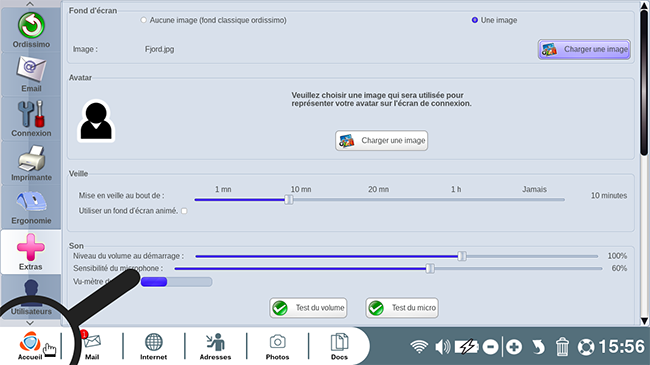The width and height of the screenshot is (650, 365).
Task: Click the '100%' volume value
Action: point(617,256)
